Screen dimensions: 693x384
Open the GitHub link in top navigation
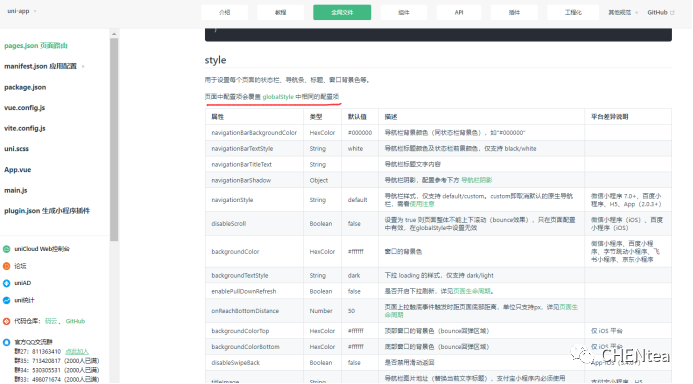point(657,12)
